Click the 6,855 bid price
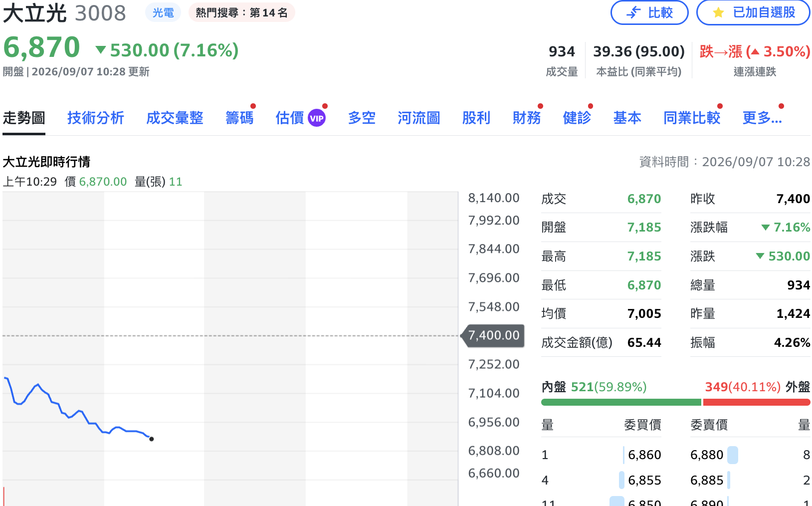 [644, 481]
